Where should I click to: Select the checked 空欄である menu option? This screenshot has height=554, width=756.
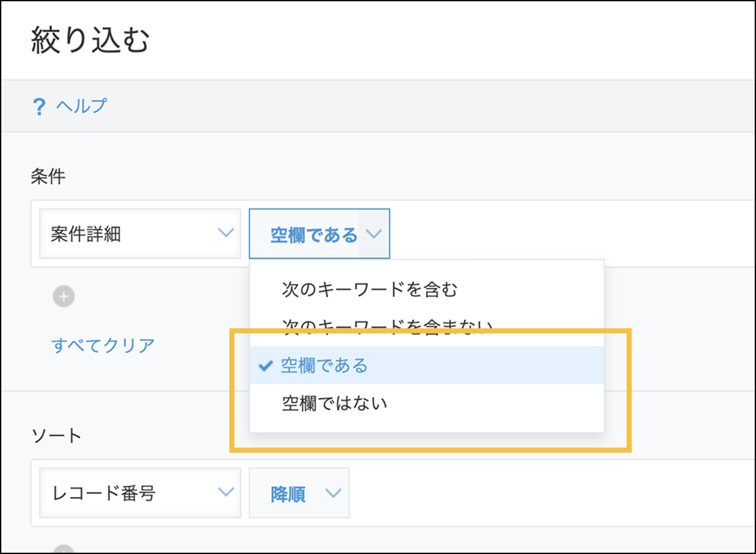point(325,365)
